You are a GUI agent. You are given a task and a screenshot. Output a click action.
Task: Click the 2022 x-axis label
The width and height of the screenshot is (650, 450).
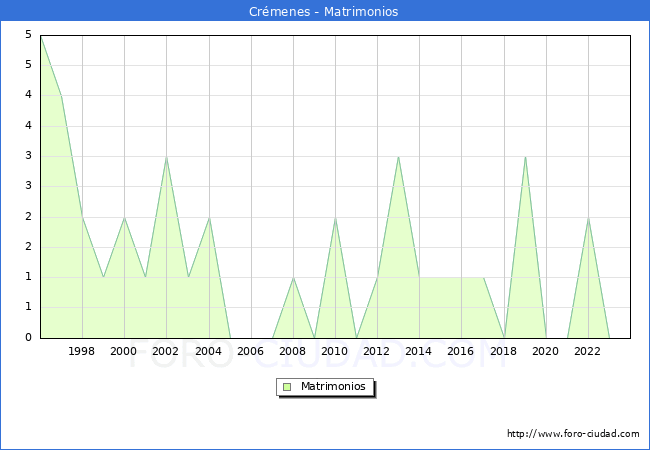(x=587, y=351)
